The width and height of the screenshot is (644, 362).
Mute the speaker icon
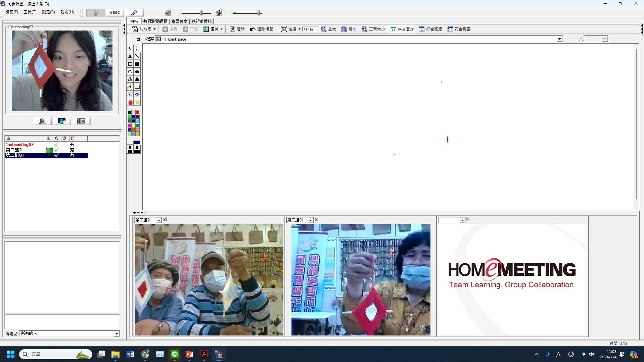[x=168, y=13]
